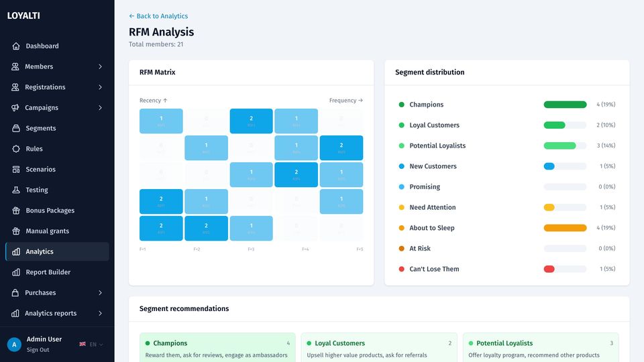Click the Report Builder chart icon

[16, 272]
